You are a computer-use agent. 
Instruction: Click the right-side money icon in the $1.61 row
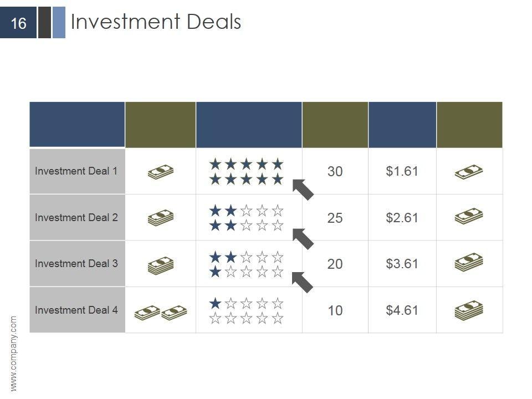(x=469, y=171)
